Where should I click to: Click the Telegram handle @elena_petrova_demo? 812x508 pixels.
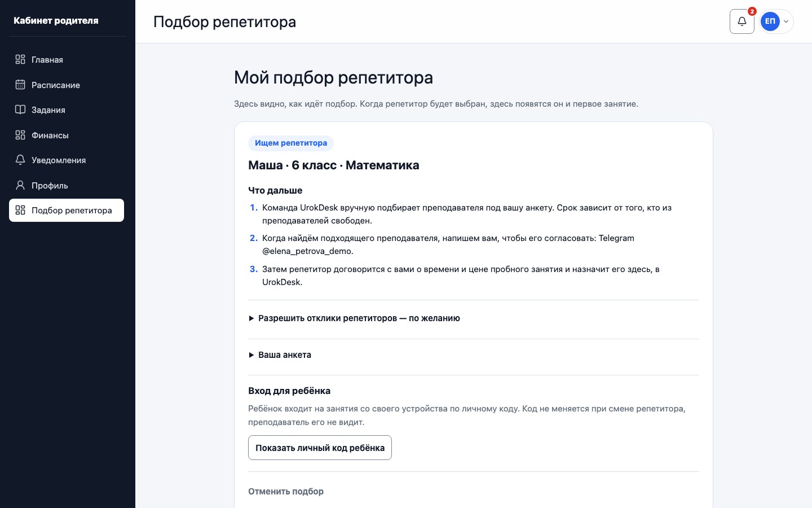[307, 251]
